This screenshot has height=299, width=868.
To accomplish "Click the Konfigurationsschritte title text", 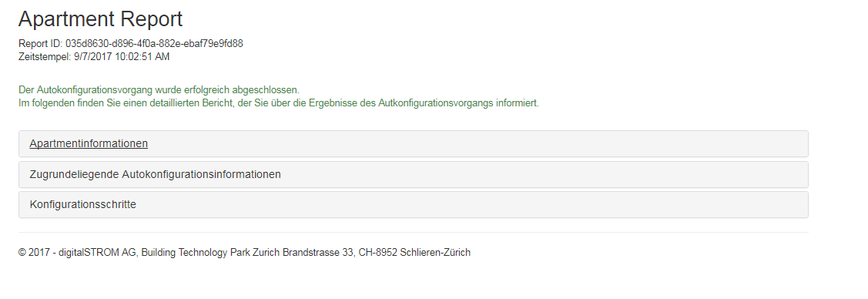I will [83, 204].
